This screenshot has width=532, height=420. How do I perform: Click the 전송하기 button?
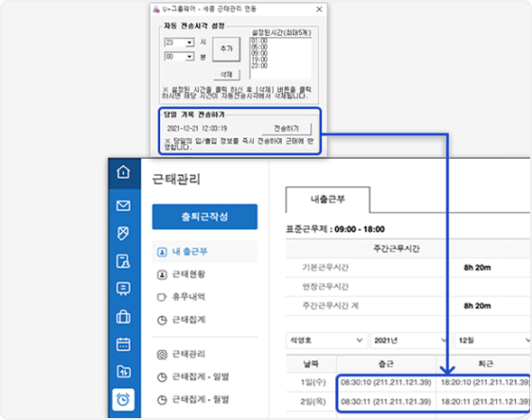pyautogui.click(x=287, y=129)
